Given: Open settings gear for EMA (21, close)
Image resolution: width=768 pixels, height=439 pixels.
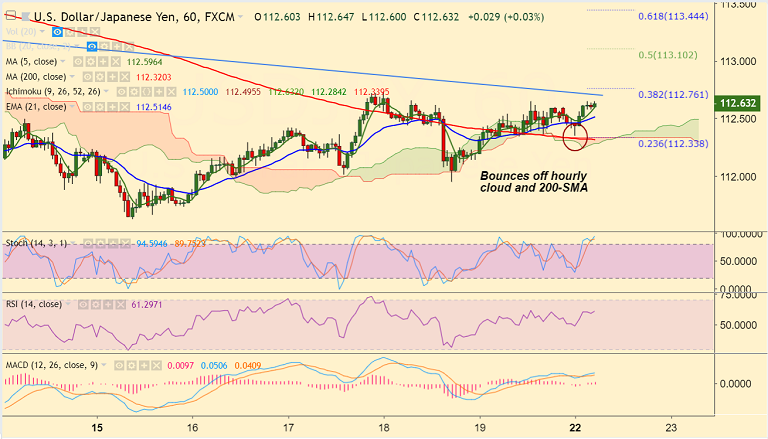Looking at the screenshot, I should [x=100, y=107].
